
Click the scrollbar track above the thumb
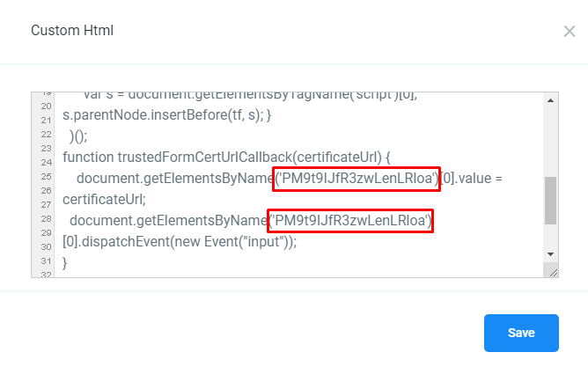pyautogui.click(x=550, y=142)
